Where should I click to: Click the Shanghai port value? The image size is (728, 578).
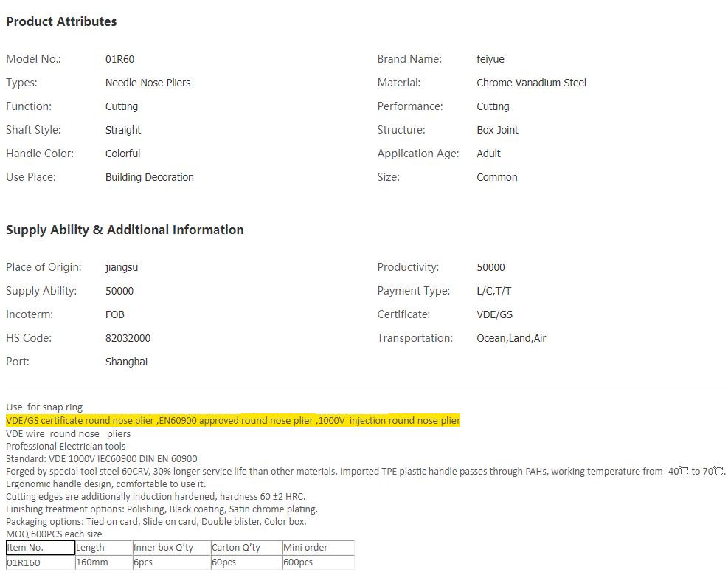click(126, 362)
